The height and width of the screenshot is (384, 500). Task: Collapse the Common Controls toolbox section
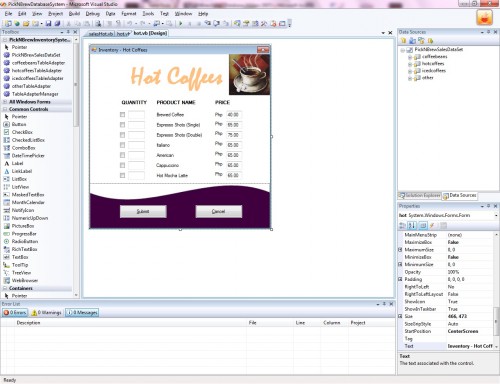[5, 109]
